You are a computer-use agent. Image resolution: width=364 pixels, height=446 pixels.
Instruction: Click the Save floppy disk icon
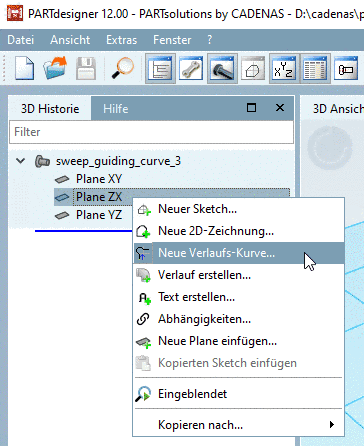[x=86, y=69]
